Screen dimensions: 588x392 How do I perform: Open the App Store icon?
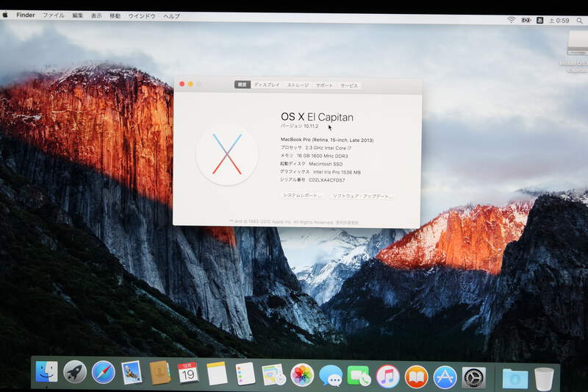tap(445, 377)
